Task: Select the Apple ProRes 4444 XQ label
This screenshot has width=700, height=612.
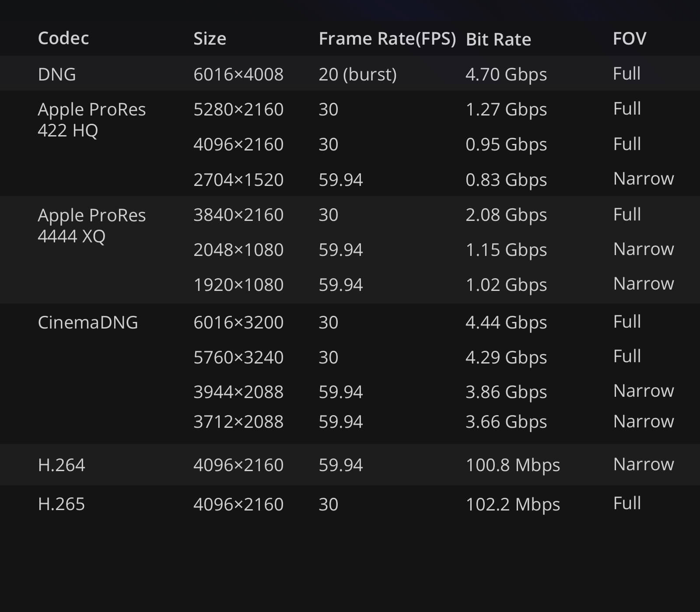Action: point(92,226)
